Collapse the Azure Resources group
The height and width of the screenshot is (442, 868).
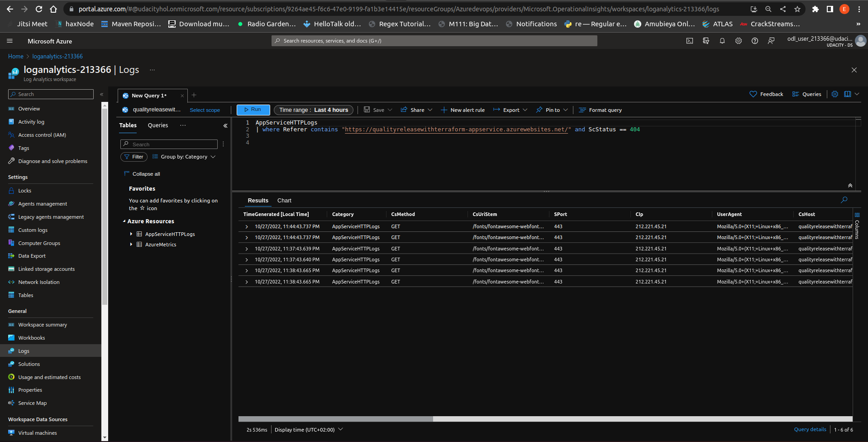[x=124, y=221]
